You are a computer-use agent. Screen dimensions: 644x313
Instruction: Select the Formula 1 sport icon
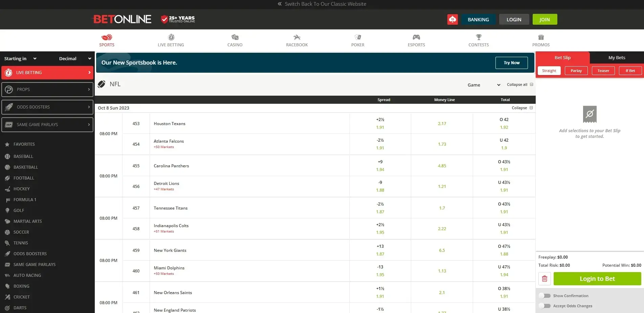tap(8, 199)
